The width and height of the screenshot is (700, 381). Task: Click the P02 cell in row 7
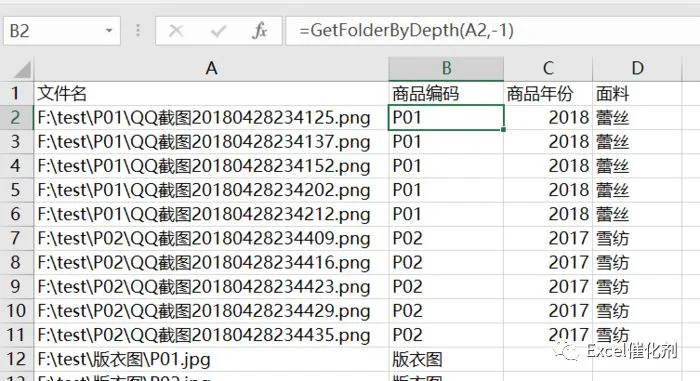[x=446, y=238]
